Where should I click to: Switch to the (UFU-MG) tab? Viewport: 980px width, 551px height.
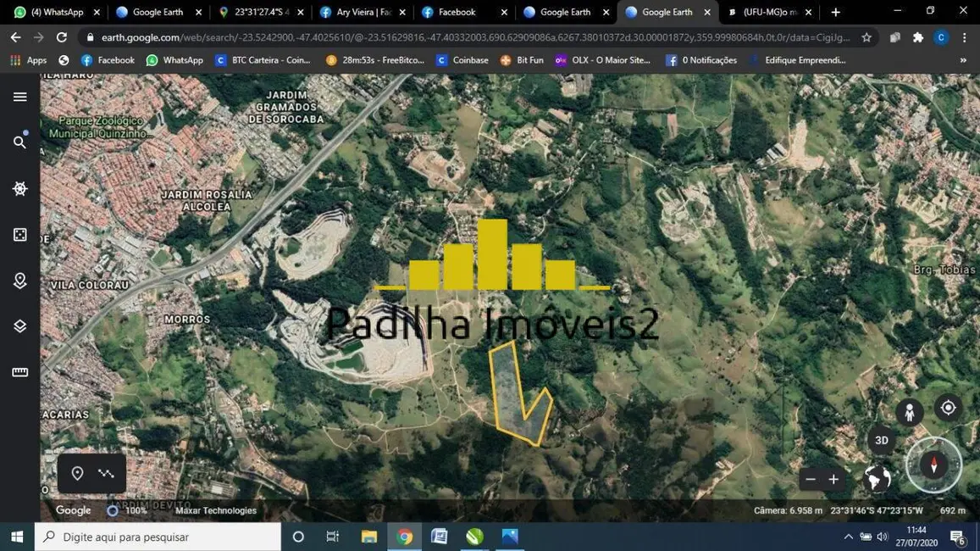point(767,12)
